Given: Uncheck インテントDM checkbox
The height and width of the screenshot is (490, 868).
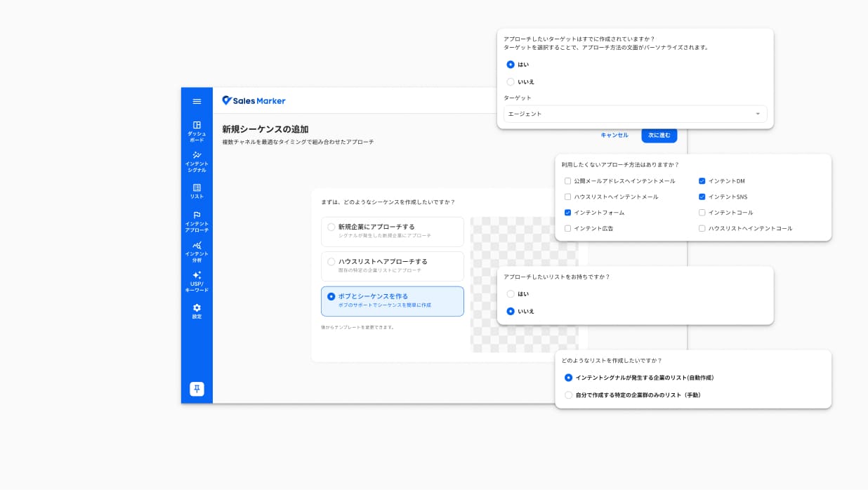Looking at the screenshot, I should [702, 181].
